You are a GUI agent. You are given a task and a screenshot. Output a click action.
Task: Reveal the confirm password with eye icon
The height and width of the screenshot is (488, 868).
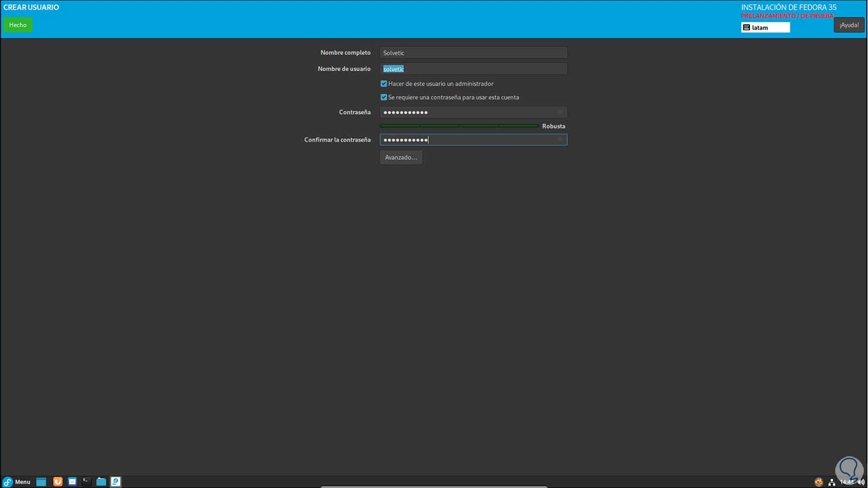[x=560, y=140]
